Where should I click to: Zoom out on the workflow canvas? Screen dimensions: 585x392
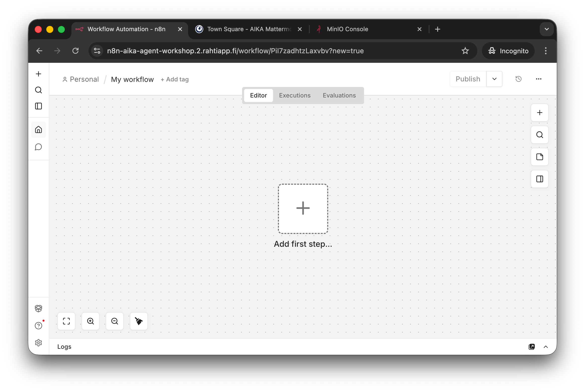click(x=115, y=321)
